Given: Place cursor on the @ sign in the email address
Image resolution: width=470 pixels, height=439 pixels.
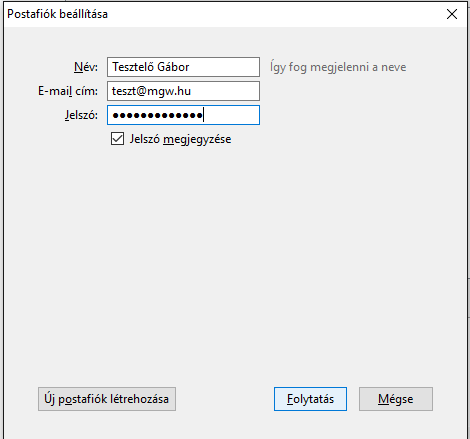Looking at the screenshot, I should tap(142, 91).
